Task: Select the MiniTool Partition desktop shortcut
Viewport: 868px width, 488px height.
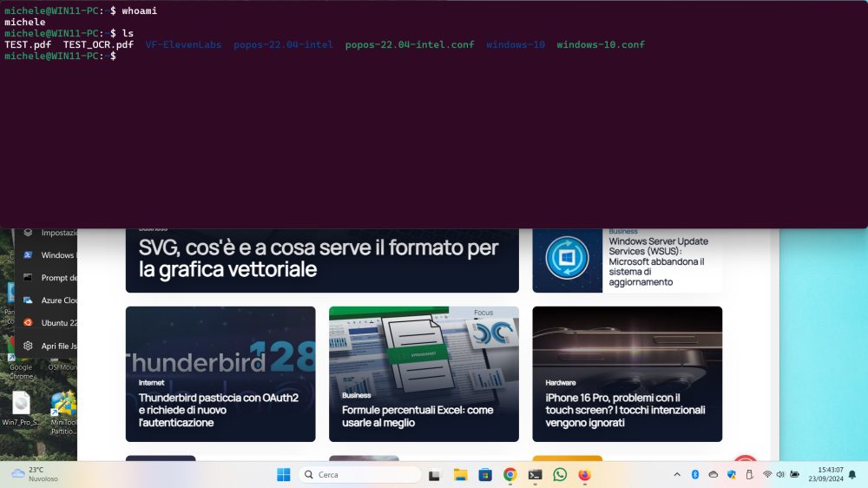Action: (x=63, y=412)
